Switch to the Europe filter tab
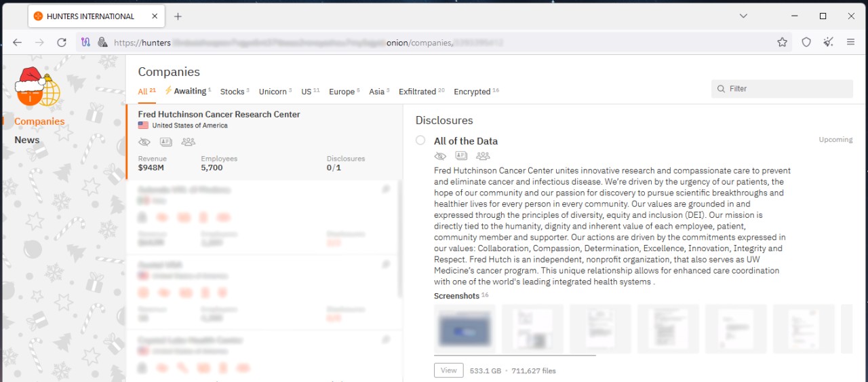The image size is (868, 382). pos(342,92)
